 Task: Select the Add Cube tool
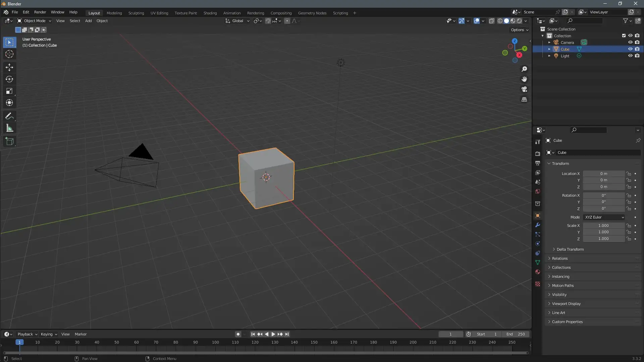pyautogui.click(x=9, y=141)
